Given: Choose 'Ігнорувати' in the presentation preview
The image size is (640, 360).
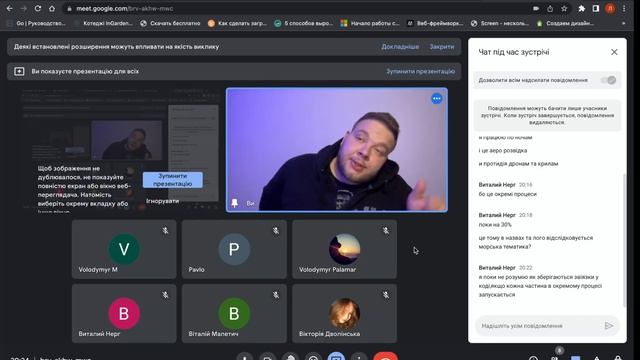Looking at the screenshot, I should [162, 201].
